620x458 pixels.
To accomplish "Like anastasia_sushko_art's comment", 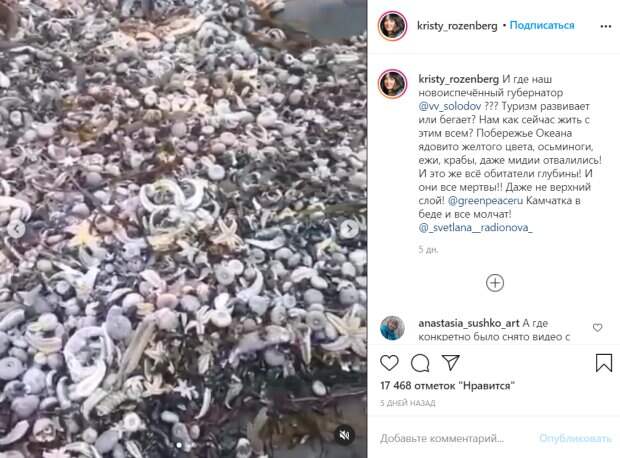I will point(597,327).
